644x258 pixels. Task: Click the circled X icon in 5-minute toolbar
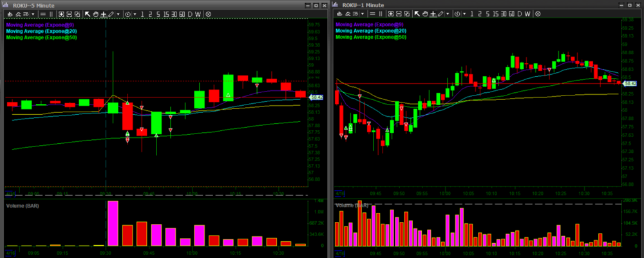click(x=209, y=14)
